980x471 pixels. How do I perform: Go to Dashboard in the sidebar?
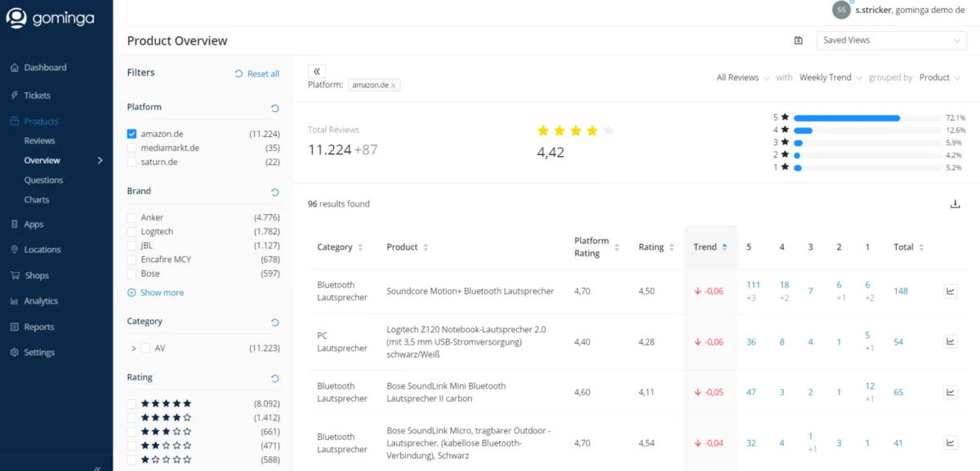click(x=45, y=68)
